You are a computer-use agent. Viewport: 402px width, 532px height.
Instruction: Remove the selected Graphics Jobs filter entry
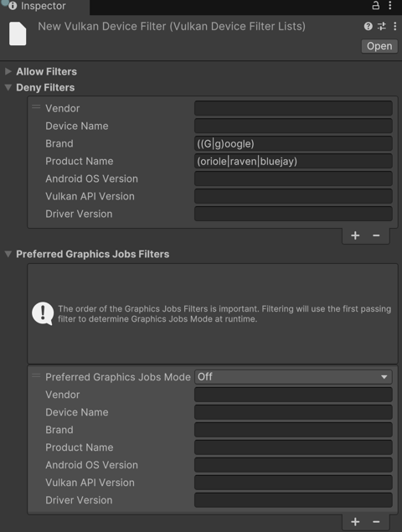point(376,521)
